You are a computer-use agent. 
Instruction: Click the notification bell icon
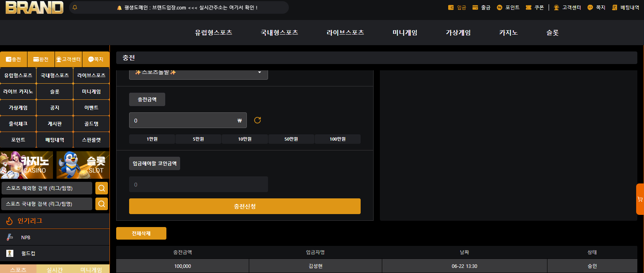[75, 7]
